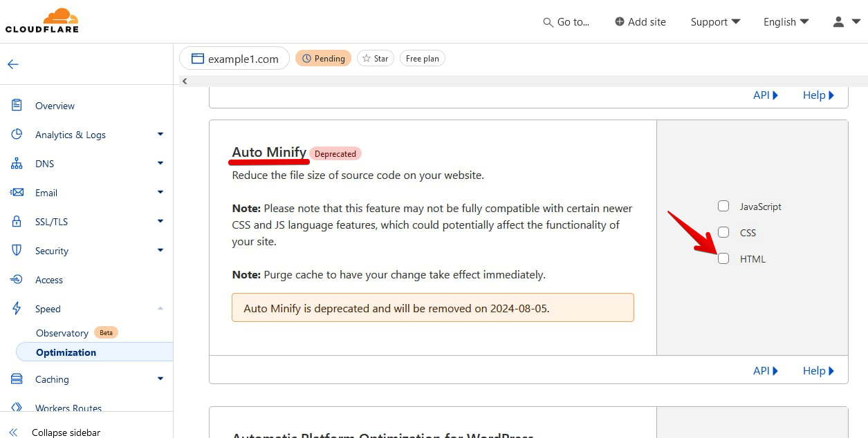The height and width of the screenshot is (438, 868).
Task: Select the Optimization sidebar item
Action: pos(95,352)
